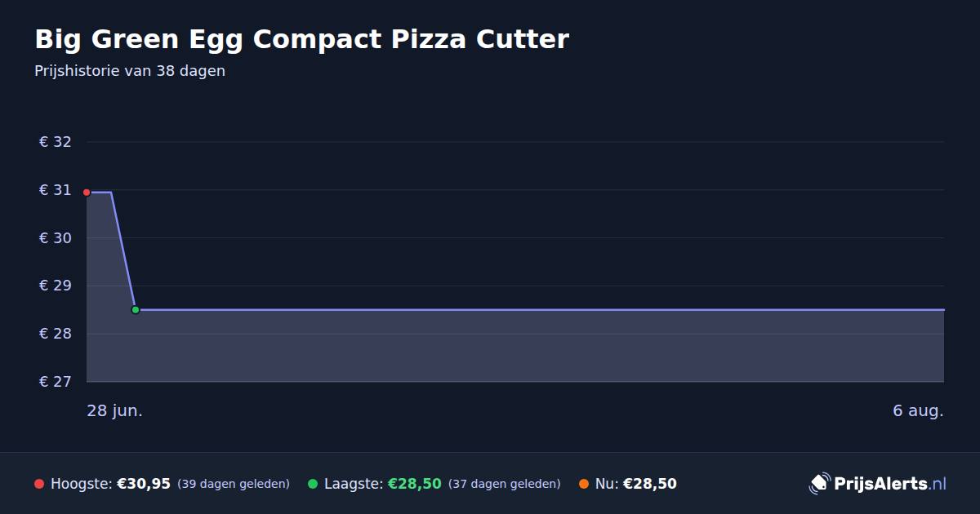This screenshot has width=980, height=514.
Task: Click the € 32 axis label
Action: pyautogui.click(x=56, y=142)
